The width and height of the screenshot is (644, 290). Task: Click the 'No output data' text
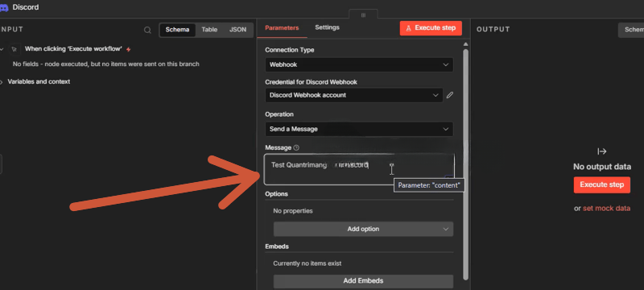click(x=601, y=167)
